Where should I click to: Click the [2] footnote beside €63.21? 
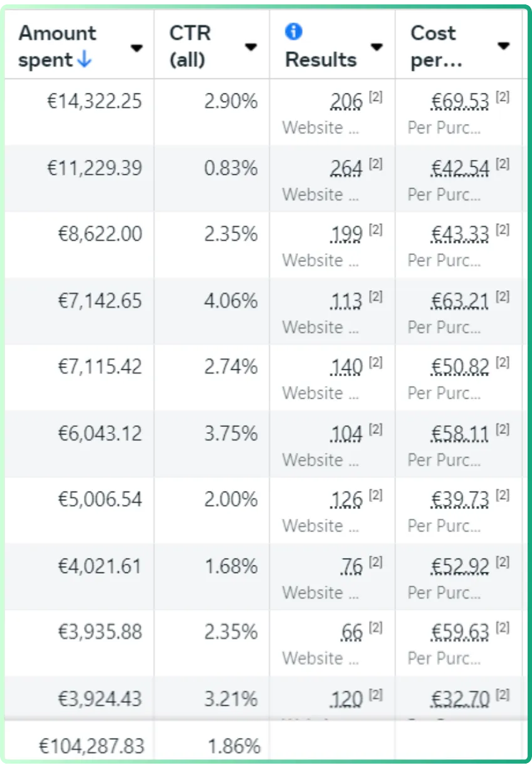(503, 296)
